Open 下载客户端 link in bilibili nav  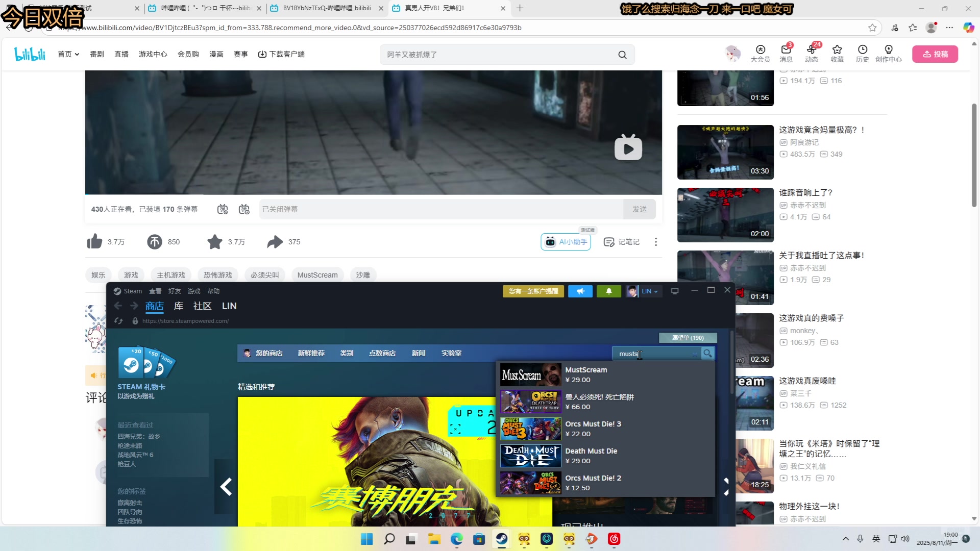281,54
